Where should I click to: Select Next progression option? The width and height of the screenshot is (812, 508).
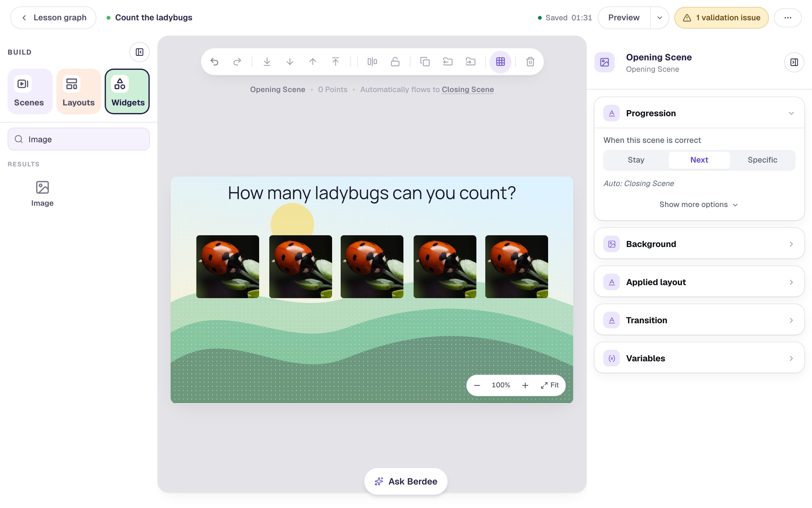(x=699, y=160)
